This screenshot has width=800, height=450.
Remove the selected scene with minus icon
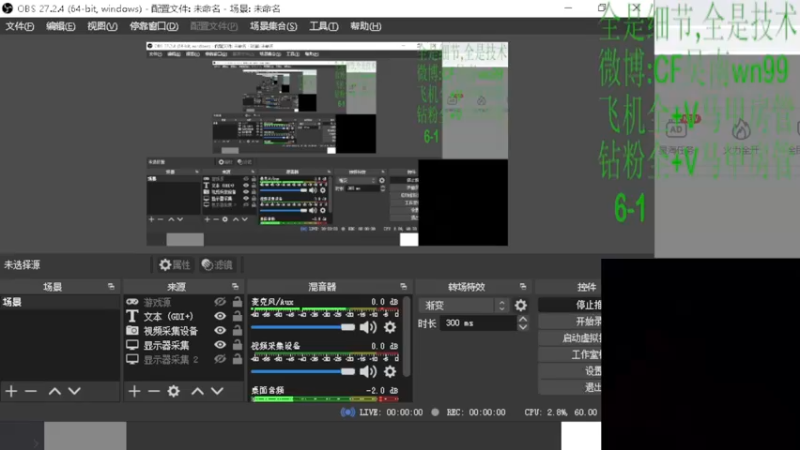click(31, 391)
